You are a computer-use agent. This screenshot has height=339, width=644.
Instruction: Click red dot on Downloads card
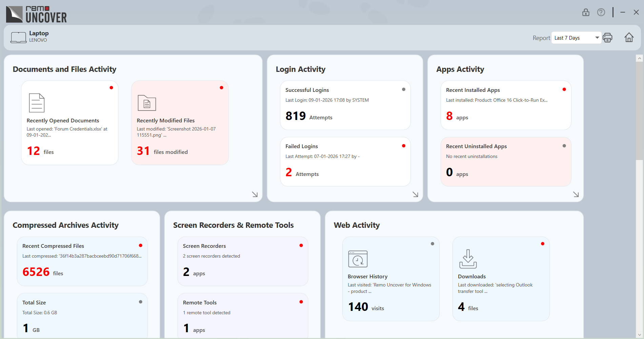(x=543, y=244)
